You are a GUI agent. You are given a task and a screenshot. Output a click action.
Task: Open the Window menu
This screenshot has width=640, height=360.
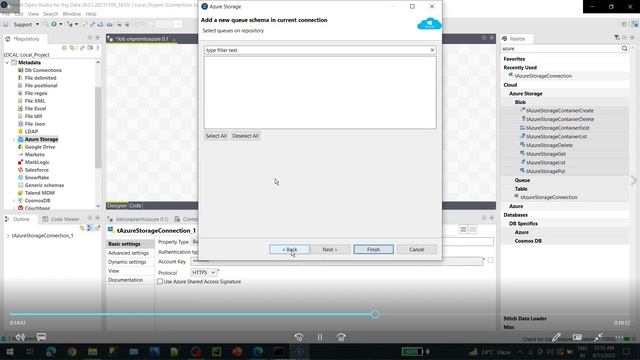point(72,14)
